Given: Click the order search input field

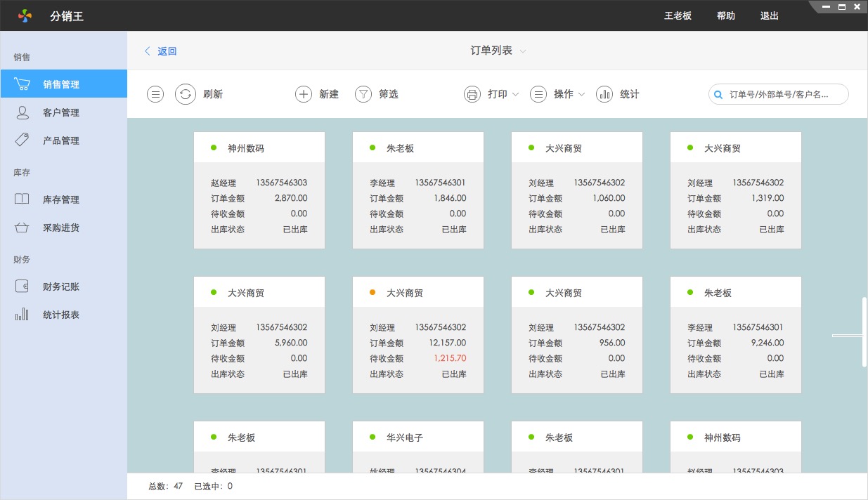Looking at the screenshot, I should click(784, 94).
